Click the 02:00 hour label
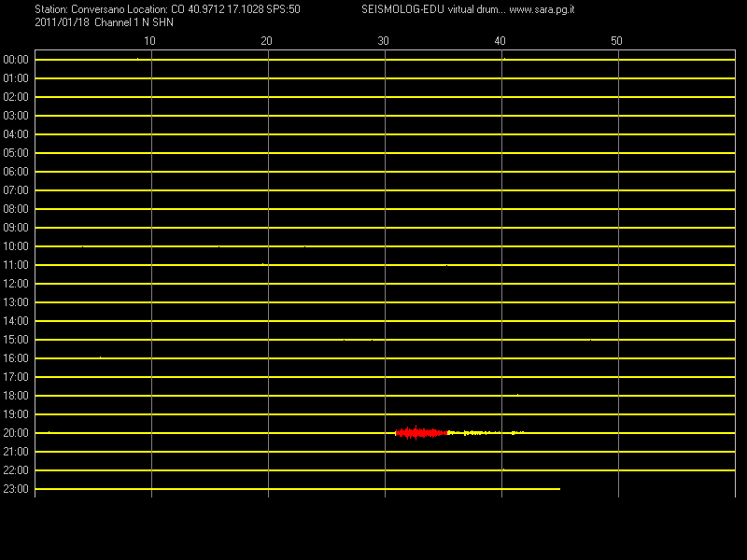747x560 pixels. pos(16,97)
